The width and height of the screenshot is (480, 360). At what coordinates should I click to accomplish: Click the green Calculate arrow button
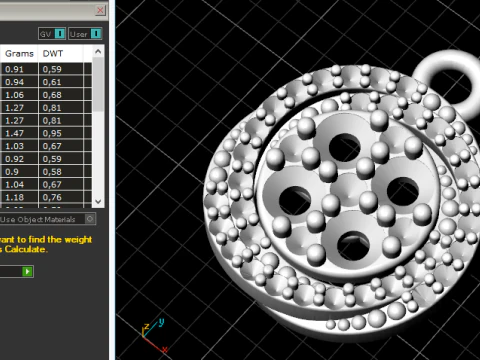pos(28,272)
